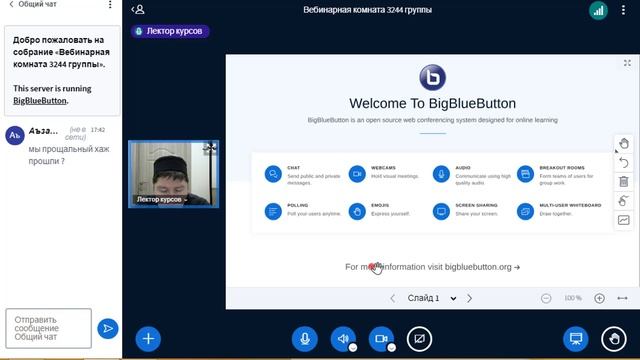Click the room title Вебинарная комната 3244 группы
The image size is (640, 360).
click(x=367, y=10)
